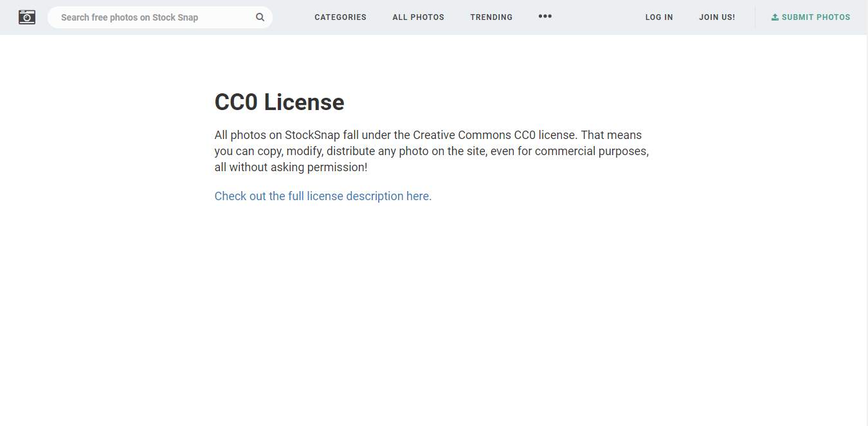The image size is (868, 426).
Task: Click the word modify in the paragraph
Action: pyautogui.click(x=303, y=151)
